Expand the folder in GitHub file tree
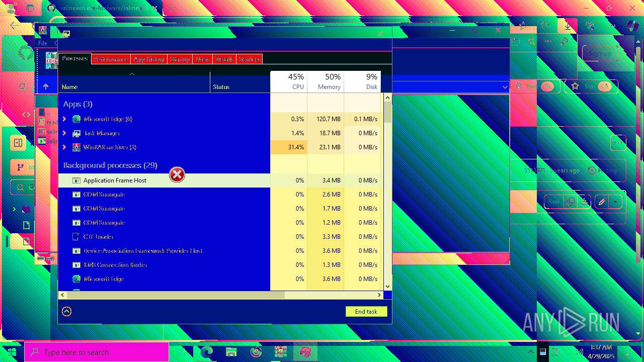Viewport: 644px width, 362px height. pyautogui.click(x=14, y=209)
